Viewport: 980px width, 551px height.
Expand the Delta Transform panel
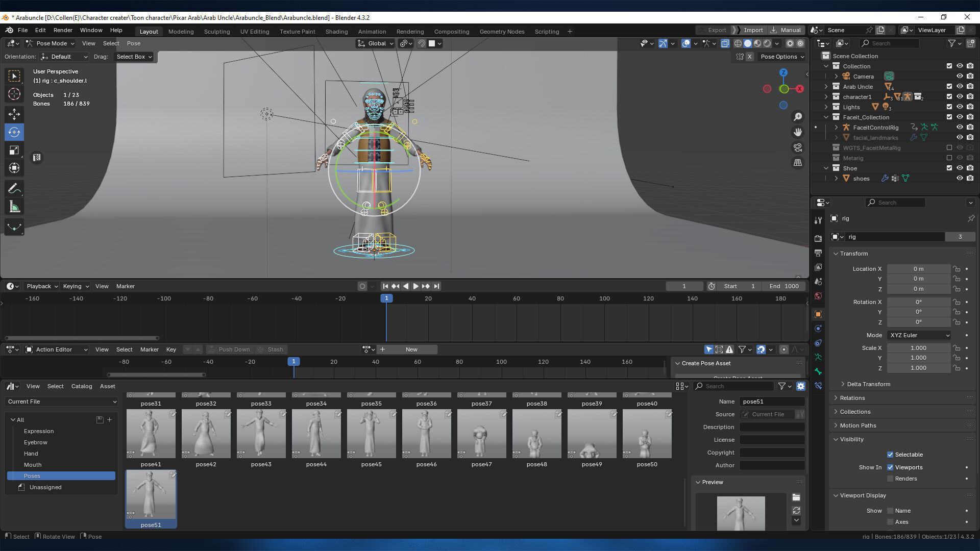pos(868,384)
